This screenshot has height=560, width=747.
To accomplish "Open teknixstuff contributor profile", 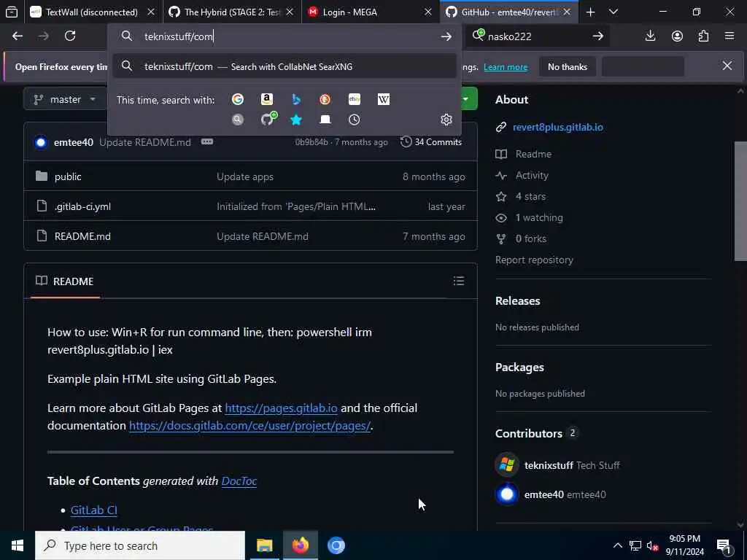I will [549, 465].
